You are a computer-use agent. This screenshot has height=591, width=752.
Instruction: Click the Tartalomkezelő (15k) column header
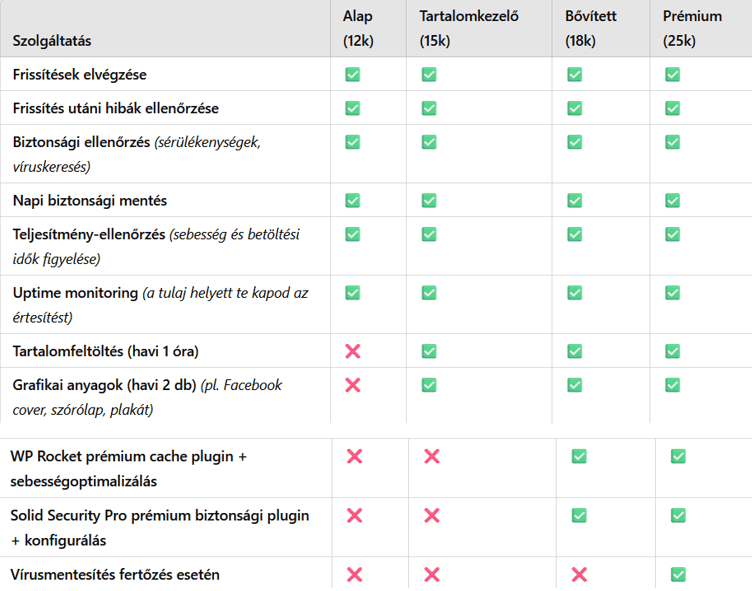[469, 28]
